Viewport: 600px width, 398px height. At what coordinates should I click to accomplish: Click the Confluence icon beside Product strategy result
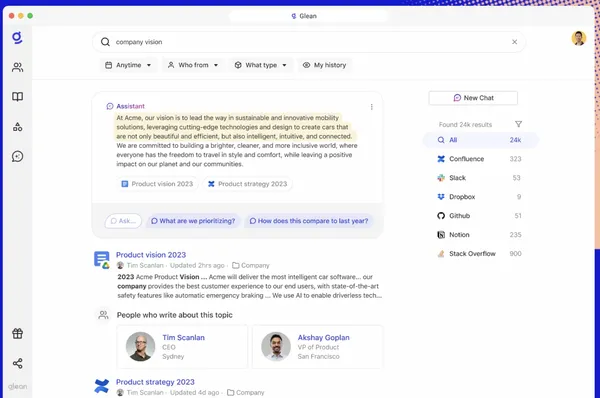pos(101,386)
